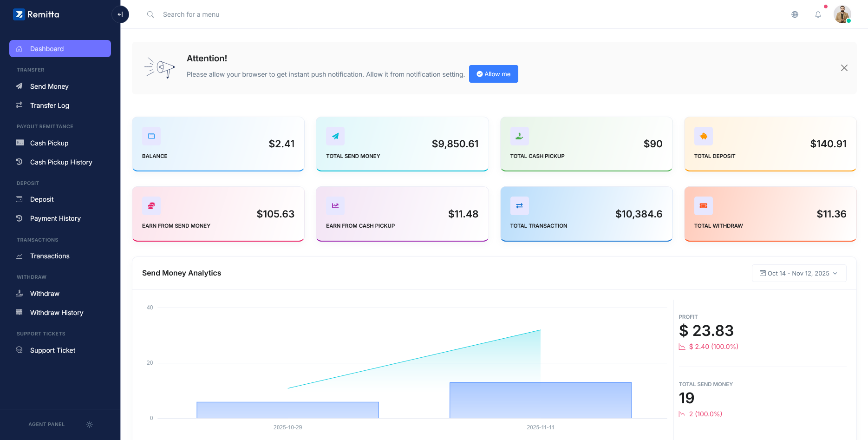Collapse the sidebar with the arrow toggle
Screen dimensions: 868x440
coord(120,14)
